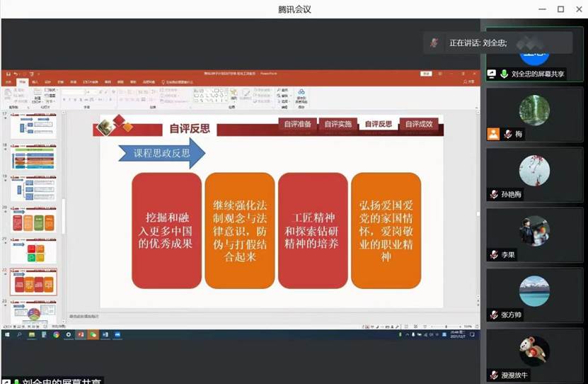Click the muted mic icon beside 李果
The width and height of the screenshot is (588, 384).
point(494,254)
